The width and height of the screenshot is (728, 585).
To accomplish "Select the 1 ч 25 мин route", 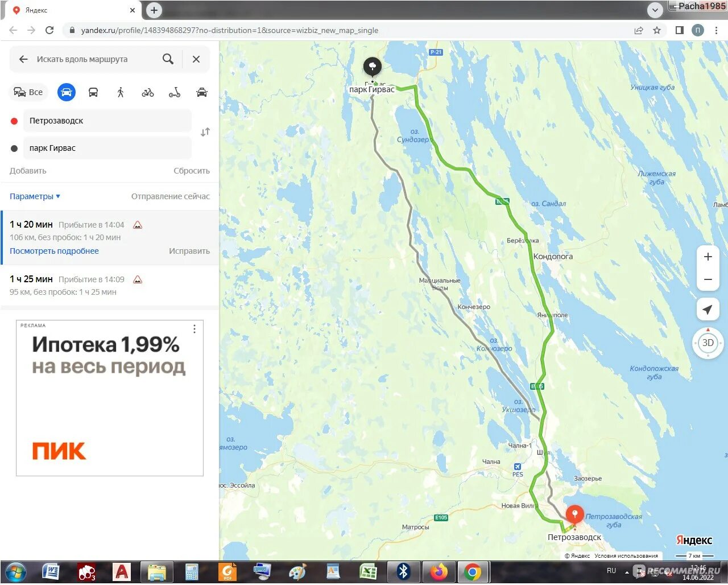I will click(x=110, y=286).
